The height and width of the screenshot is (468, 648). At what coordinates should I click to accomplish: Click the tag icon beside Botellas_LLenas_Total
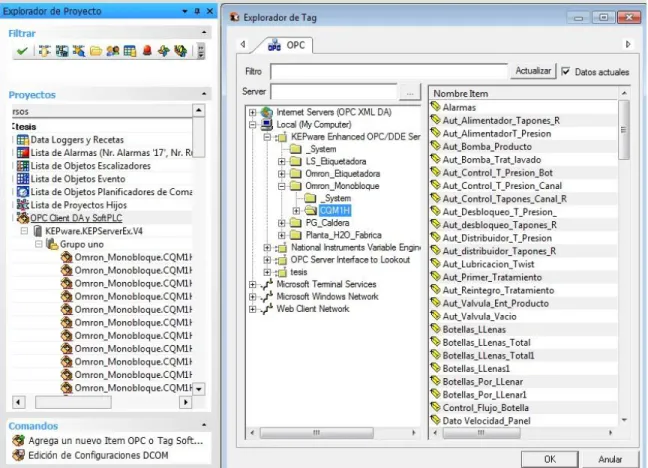[435, 342]
